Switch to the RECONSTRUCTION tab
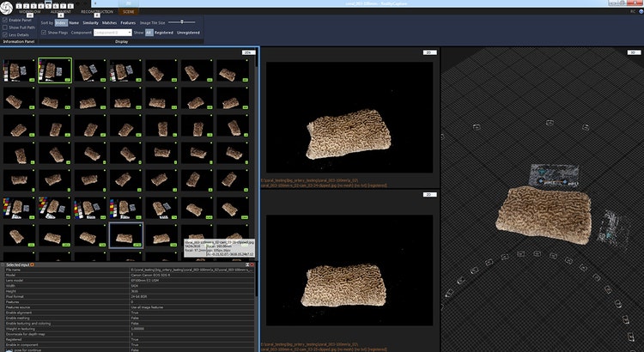The width and height of the screenshot is (644, 352). coord(97,12)
